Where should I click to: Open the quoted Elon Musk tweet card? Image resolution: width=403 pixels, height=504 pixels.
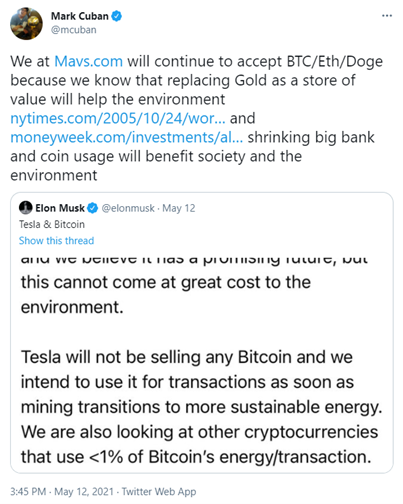(202, 332)
